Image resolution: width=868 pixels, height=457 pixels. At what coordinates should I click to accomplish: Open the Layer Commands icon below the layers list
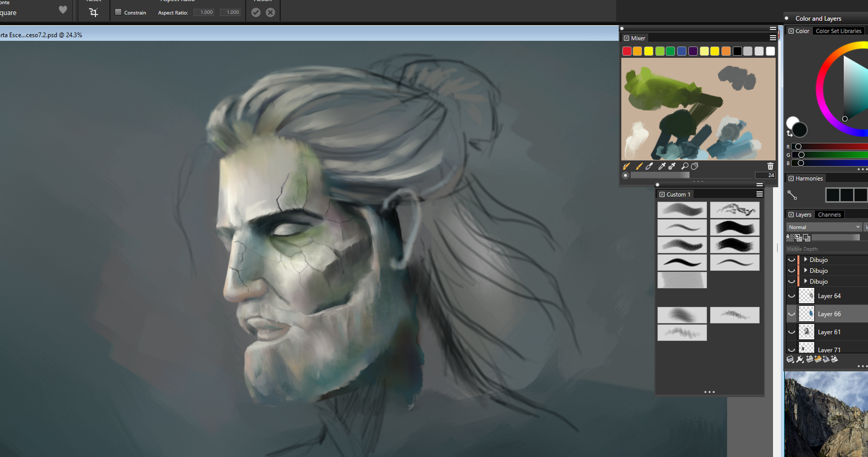[790, 359]
